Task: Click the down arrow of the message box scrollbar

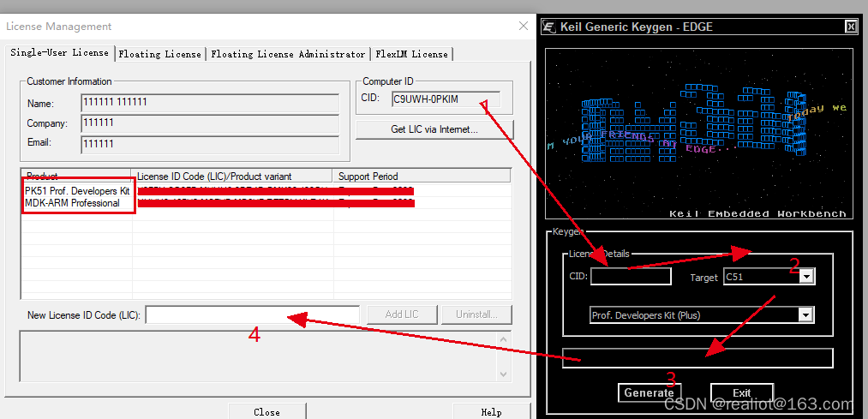Action: [503, 374]
